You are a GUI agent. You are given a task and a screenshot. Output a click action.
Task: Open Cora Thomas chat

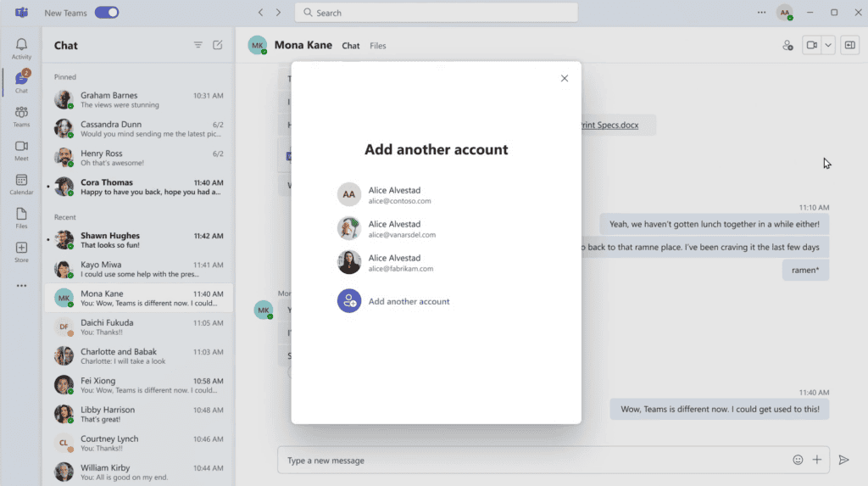(138, 187)
